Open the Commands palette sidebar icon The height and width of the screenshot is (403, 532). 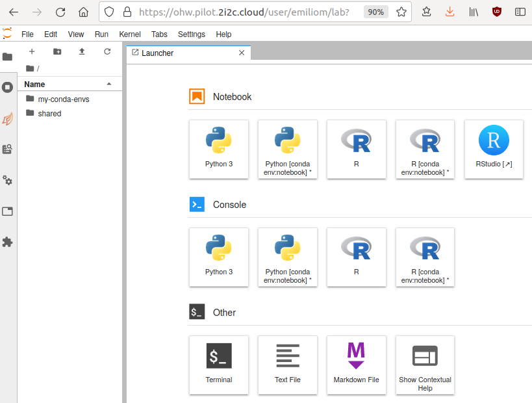7,149
